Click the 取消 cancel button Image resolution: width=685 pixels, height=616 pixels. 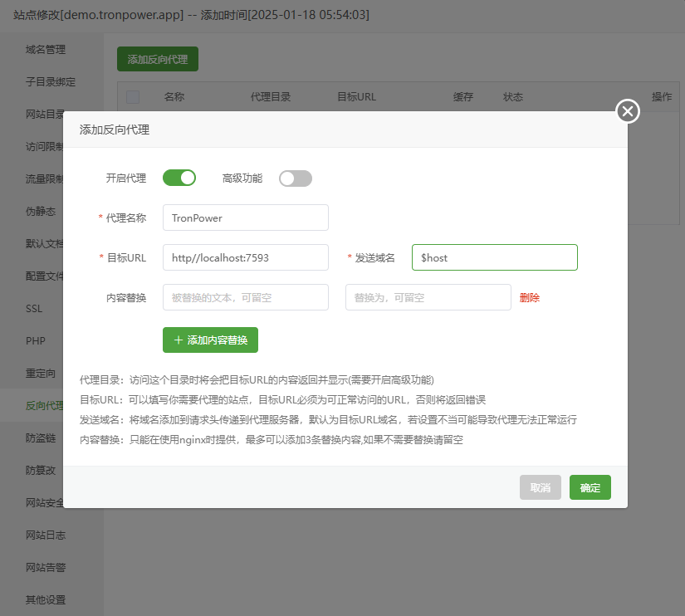541,487
